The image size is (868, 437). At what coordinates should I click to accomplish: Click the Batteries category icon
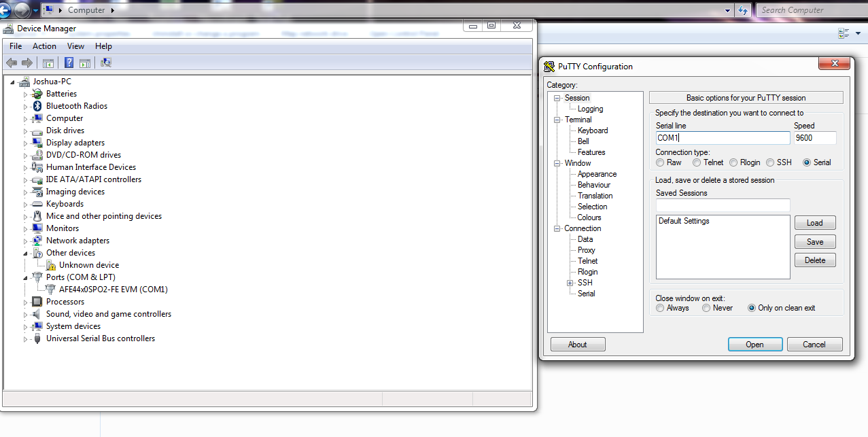pos(37,94)
